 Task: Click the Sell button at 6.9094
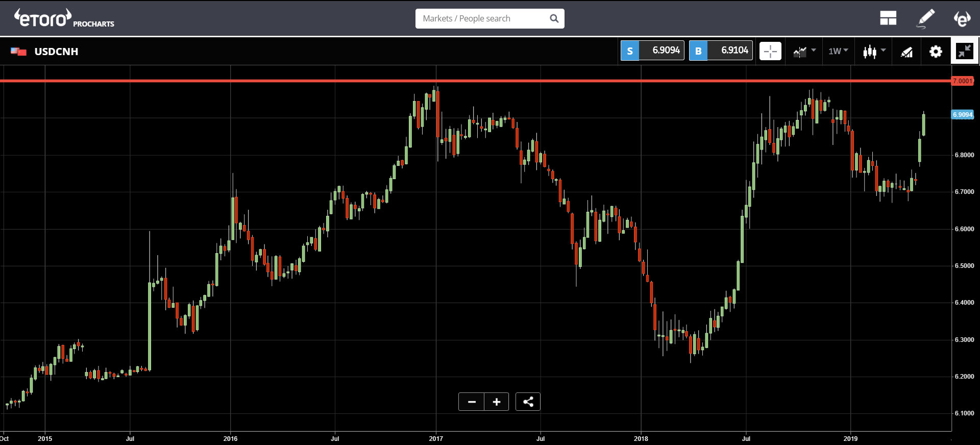[652, 51]
